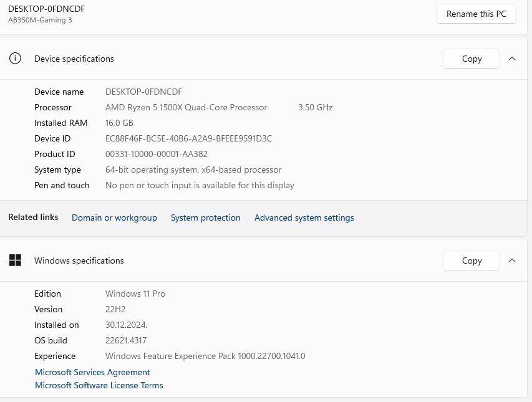Open Advanced system settings
Image resolution: width=532 pixels, height=402 pixels.
[x=304, y=218]
